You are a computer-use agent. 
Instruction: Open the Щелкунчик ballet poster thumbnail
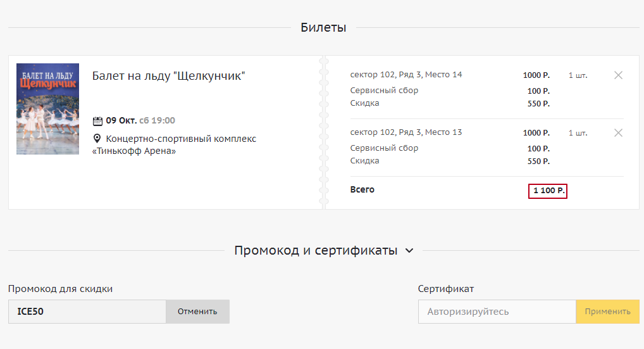coord(47,109)
